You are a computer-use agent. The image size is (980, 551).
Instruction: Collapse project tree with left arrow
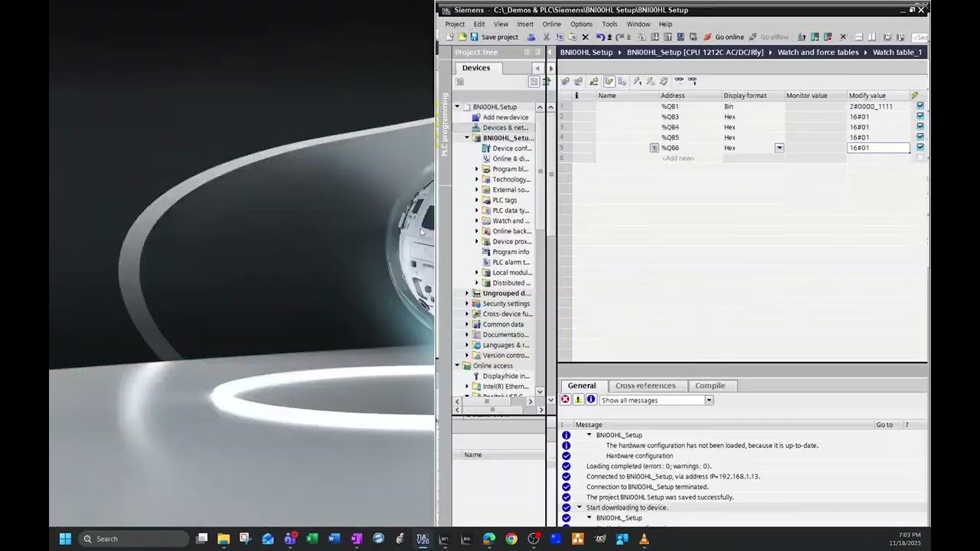(537, 68)
